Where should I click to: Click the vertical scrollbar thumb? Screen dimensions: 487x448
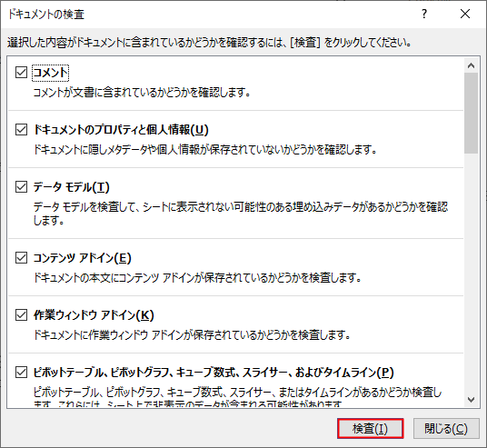tap(472, 113)
